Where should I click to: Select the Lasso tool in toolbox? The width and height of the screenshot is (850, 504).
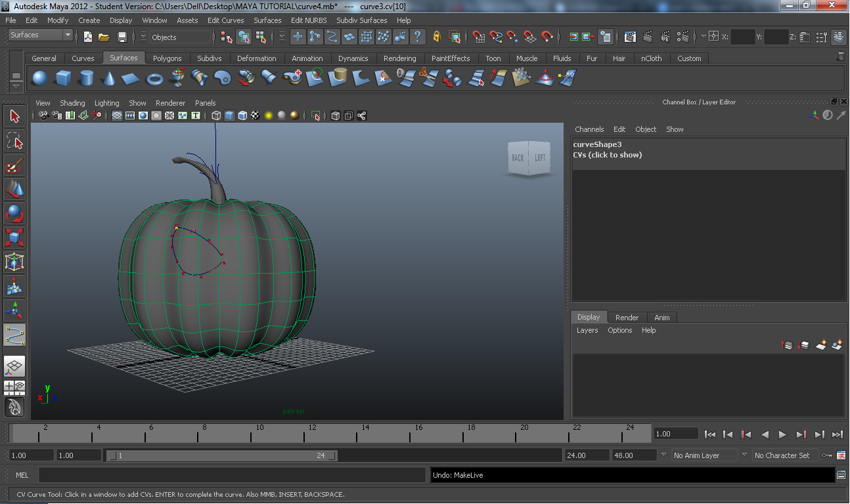(x=14, y=140)
